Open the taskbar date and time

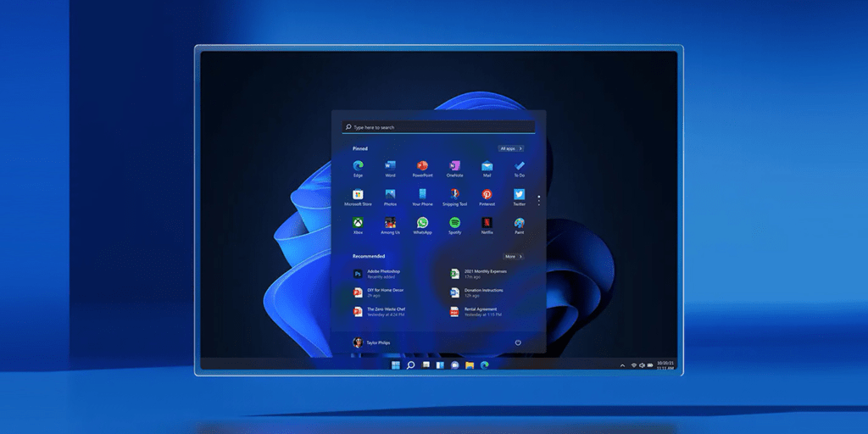pyautogui.click(x=665, y=365)
